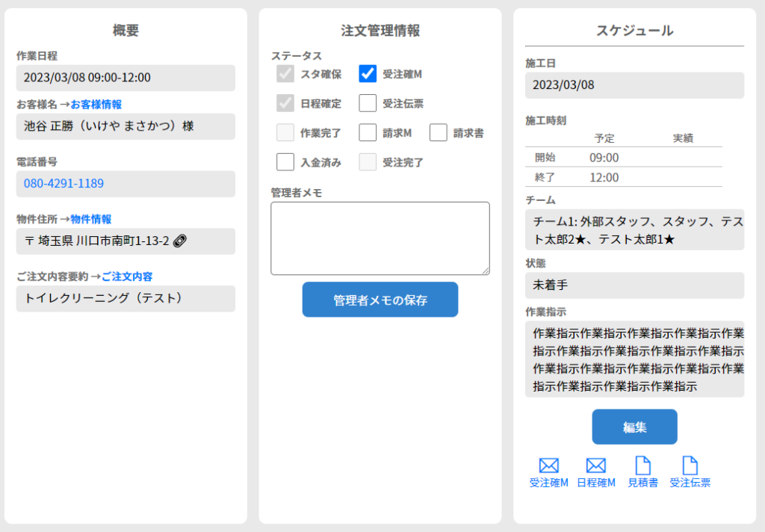Image resolution: width=765 pixels, height=532 pixels.
Task: Tick the 請求書 checkbox
Action: [439, 132]
